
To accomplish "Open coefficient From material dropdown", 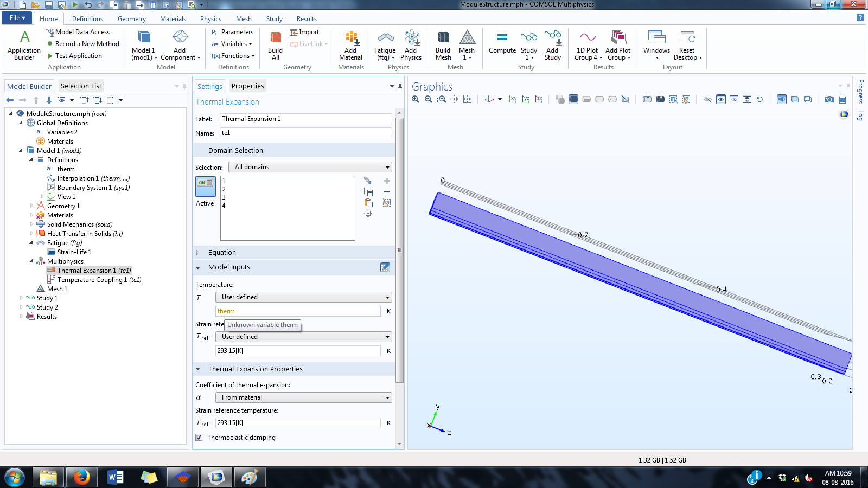I will point(303,397).
